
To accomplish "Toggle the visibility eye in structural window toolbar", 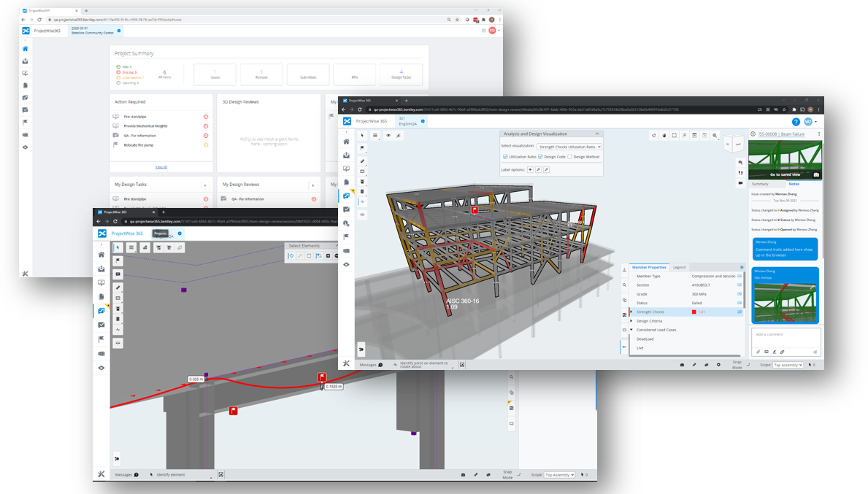I will (x=388, y=136).
